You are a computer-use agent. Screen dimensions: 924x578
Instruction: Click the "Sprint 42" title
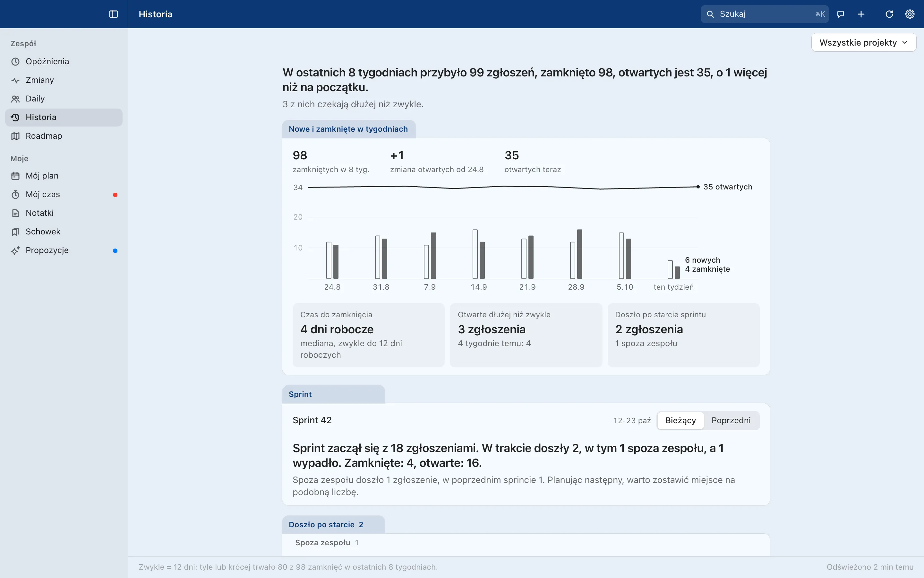312,420
